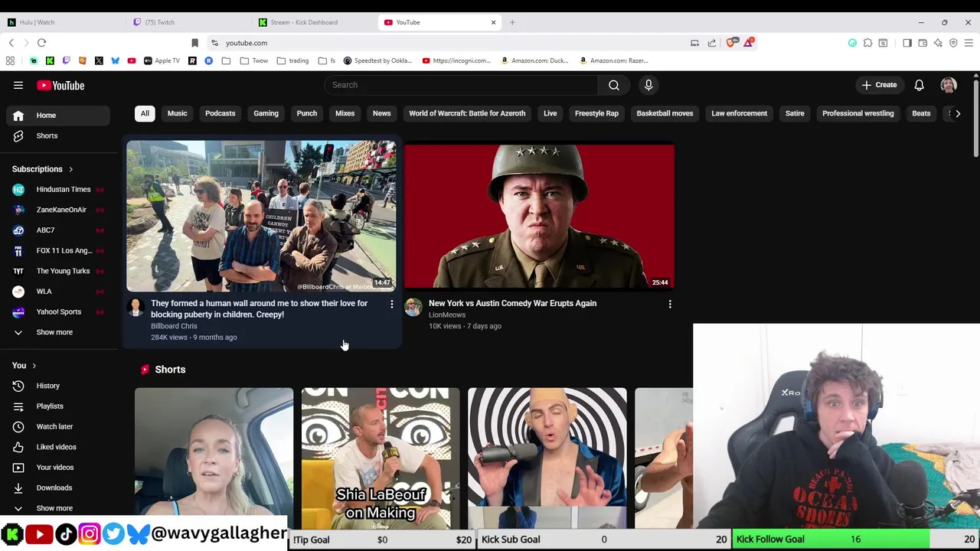Switch to Twitch browser tab
The width and height of the screenshot is (980, 551).
coord(188,22)
